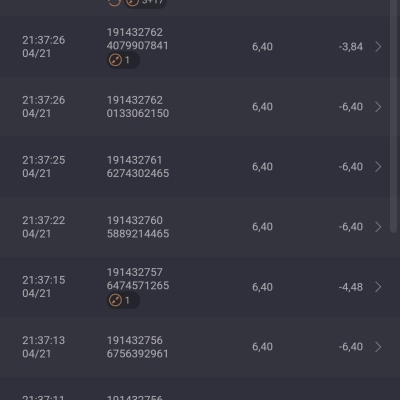Click the ID 191432760 5889214465
This screenshot has height=400, width=400.
pos(138,227)
